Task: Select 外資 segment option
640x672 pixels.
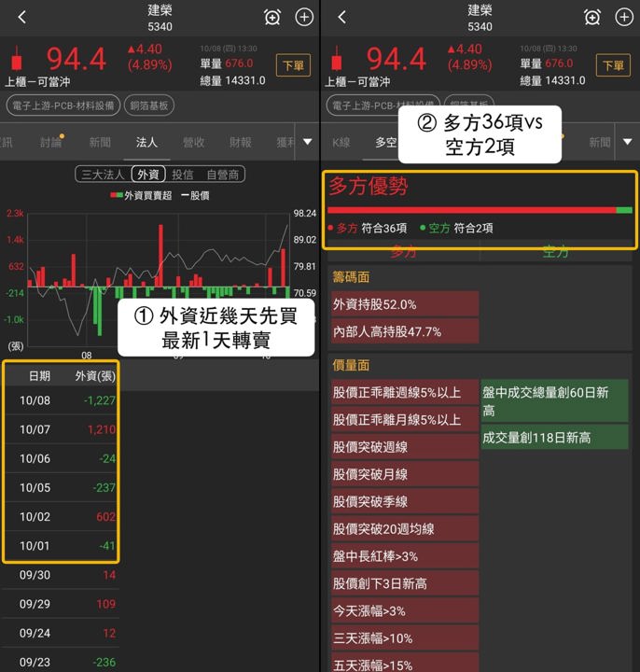Action: [x=148, y=175]
